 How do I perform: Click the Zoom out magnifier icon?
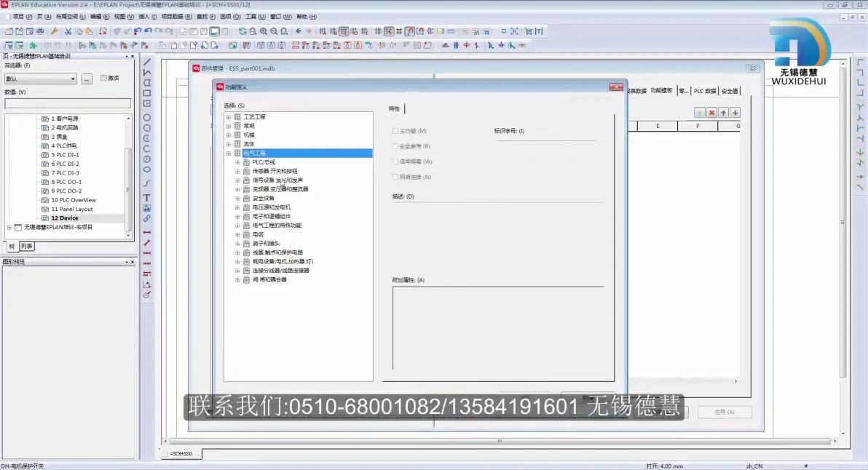point(274,31)
